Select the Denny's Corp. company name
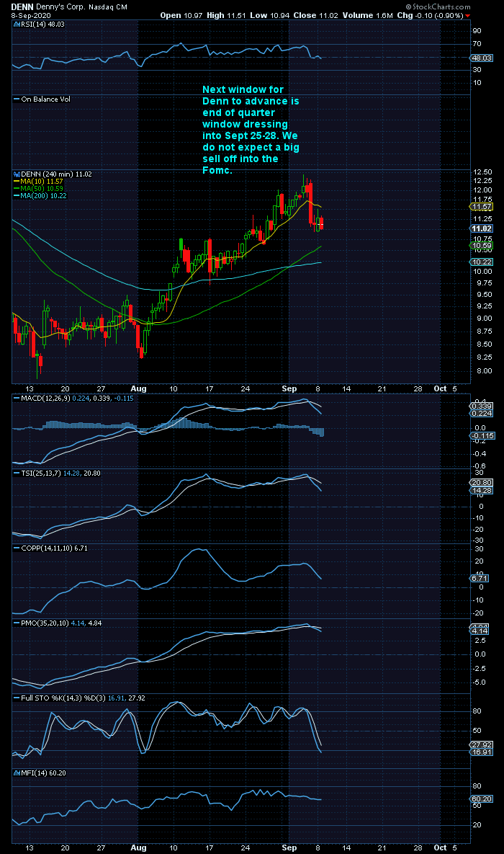The width and height of the screenshot is (504, 854). click(60, 7)
